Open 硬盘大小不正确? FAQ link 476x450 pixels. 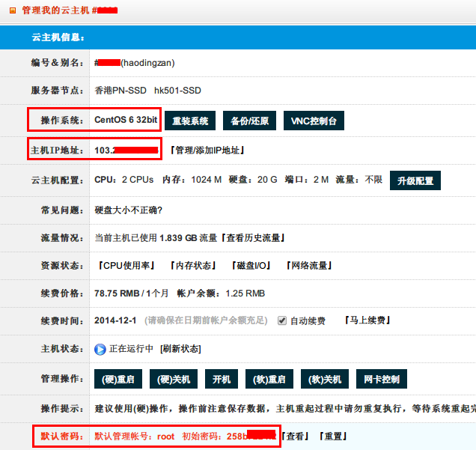click(x=129, y=210)
